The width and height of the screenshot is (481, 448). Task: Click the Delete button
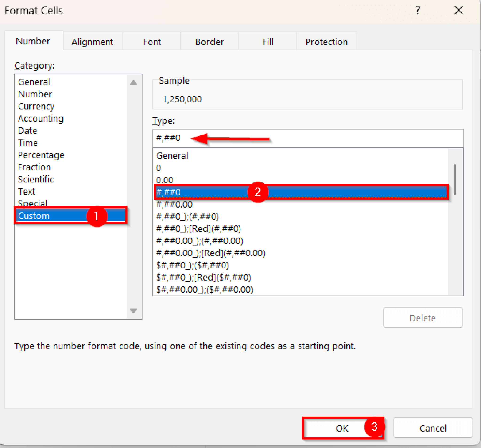[x=423, y=318]
